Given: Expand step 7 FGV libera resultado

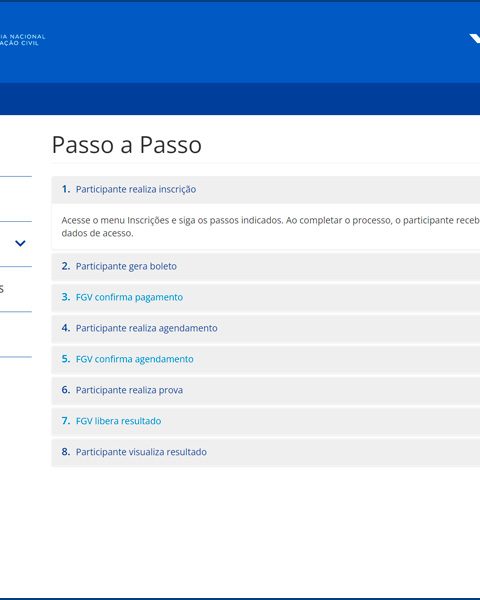Looking at the screenshot, I should click(x=266, y=421).
